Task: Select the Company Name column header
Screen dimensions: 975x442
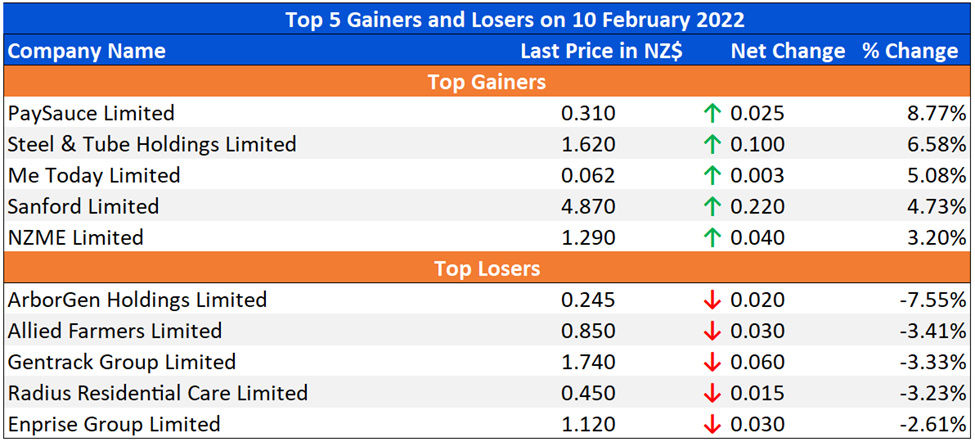Action: tap(86, 51)
